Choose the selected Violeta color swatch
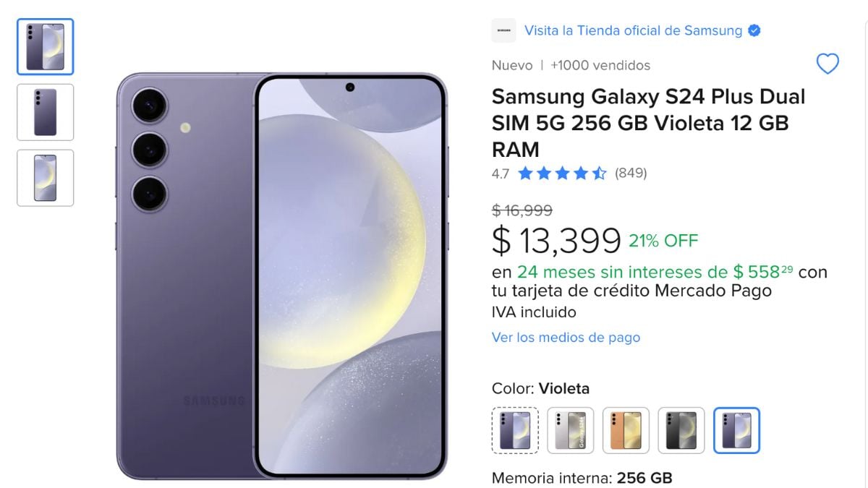 coord(737,430)
